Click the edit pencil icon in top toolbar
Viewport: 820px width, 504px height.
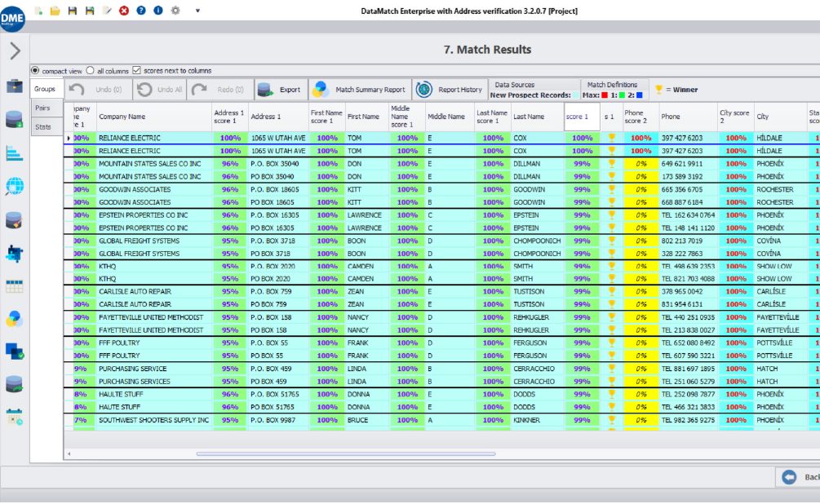point(107,11)
